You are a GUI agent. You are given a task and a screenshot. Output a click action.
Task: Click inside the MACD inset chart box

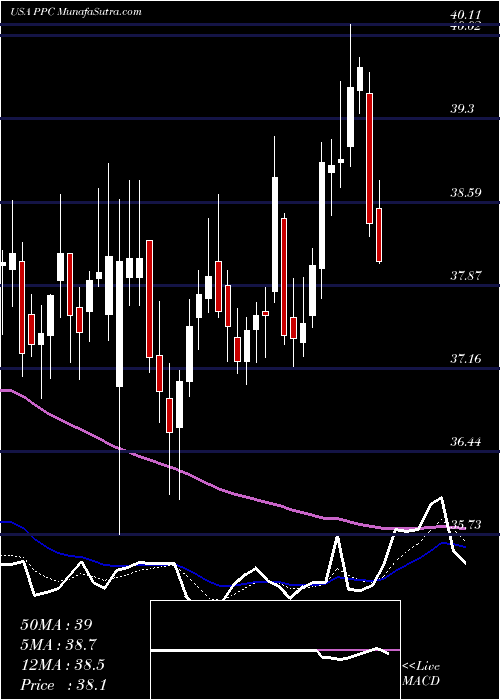tap(275, 650)
